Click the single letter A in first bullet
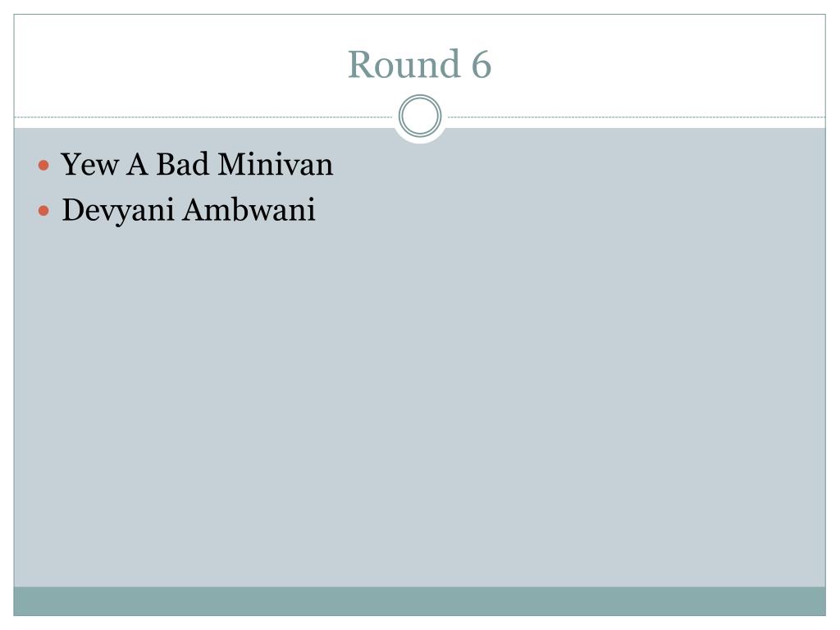Viewport: 840px width, 630px height. click(137, 164)
